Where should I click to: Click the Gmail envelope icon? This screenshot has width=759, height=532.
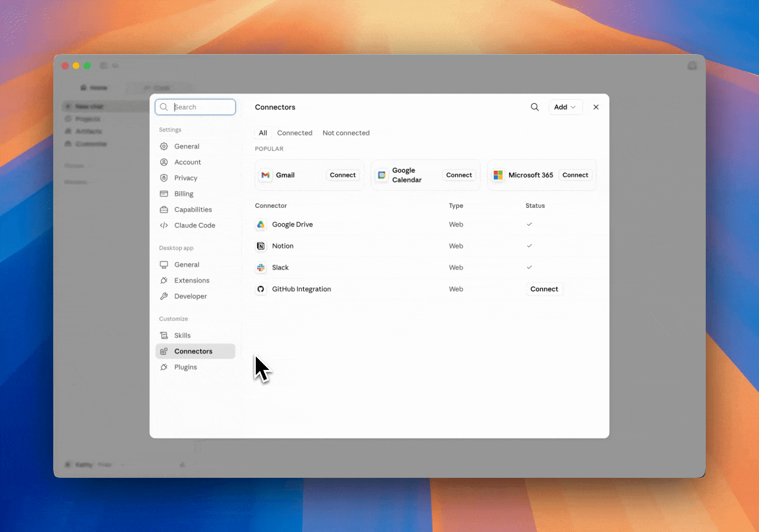[266, 175]
